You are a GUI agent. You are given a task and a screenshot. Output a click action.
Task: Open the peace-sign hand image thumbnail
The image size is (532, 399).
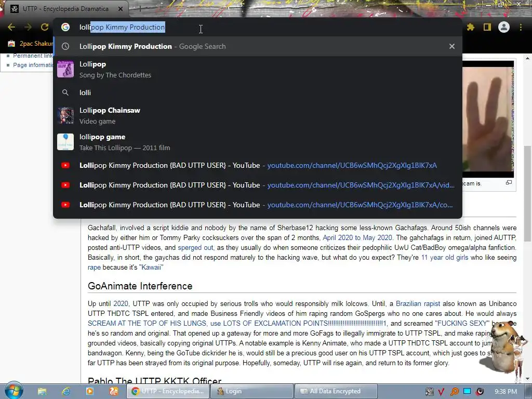pos(488,119)
